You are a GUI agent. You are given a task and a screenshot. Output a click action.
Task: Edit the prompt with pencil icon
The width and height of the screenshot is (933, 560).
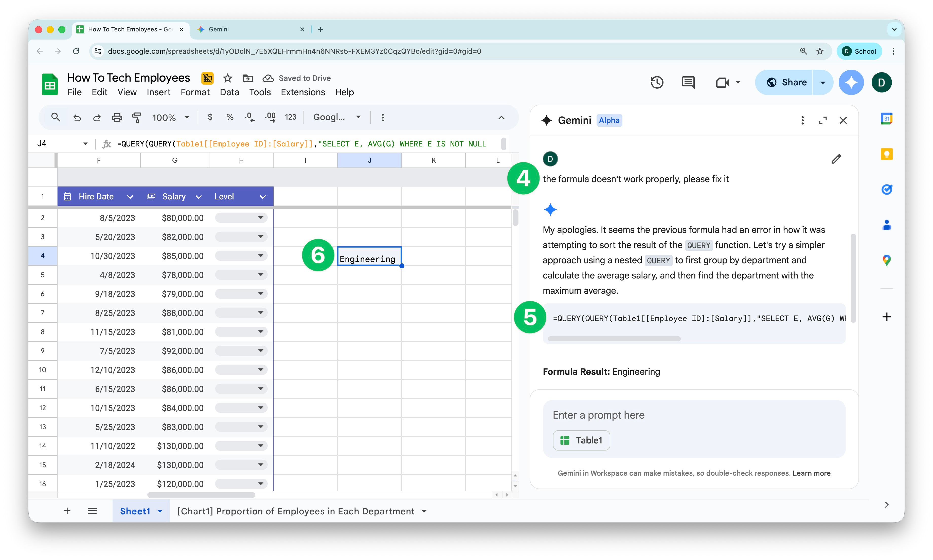[836, 159]
